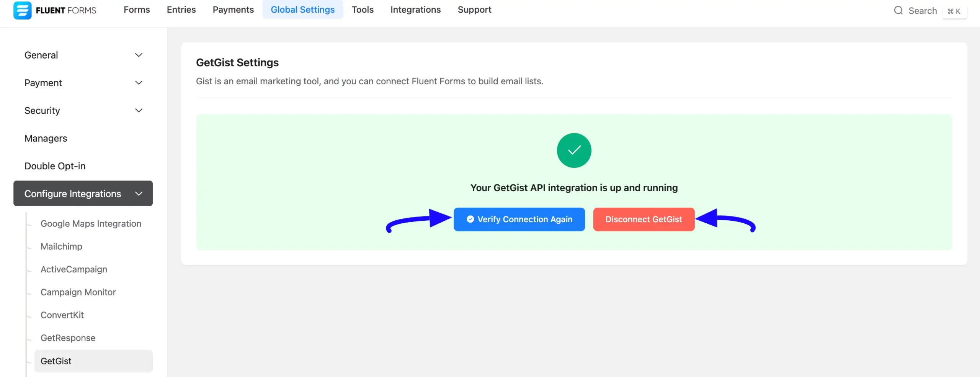Expand the Security section chevron

pyautogui.click(x=139, y=110)
